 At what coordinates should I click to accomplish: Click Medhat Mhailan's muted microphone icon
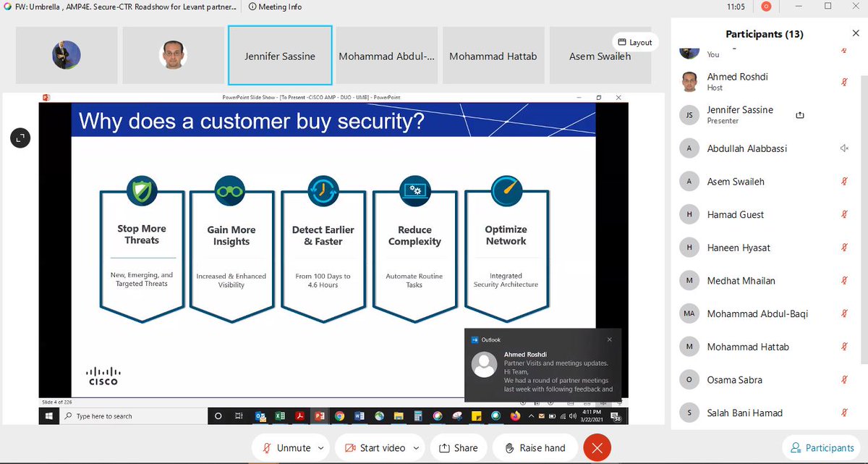844,281
